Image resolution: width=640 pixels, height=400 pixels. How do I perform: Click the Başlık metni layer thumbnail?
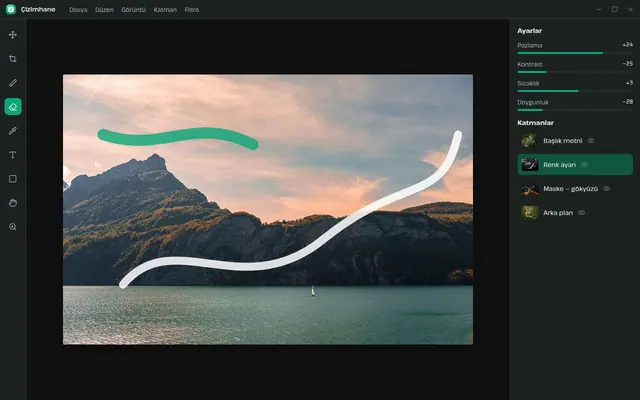tap(529, 140)
